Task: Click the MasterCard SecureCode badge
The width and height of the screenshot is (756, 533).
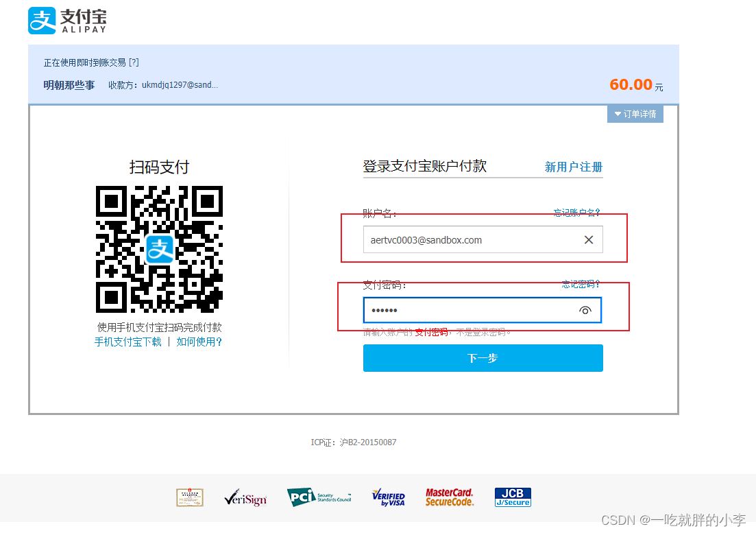Action: pyautogui.click(x=450, y=497)
